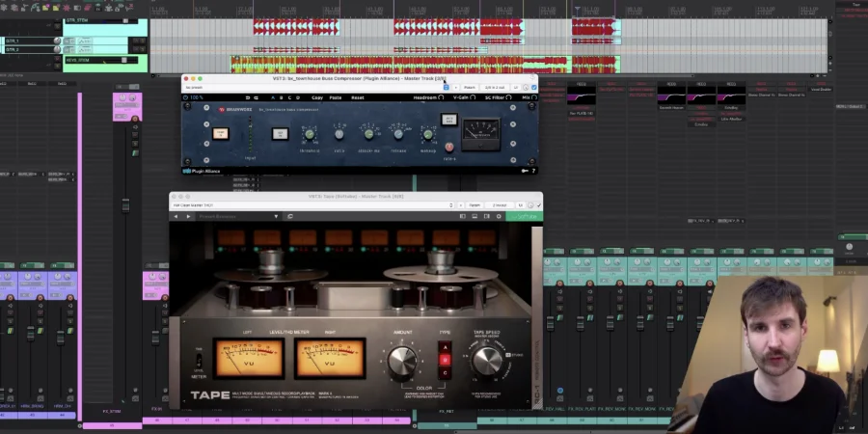Click the GTR_1 track volume knob
This screenshot has height=434, width=868.
click(x=57, y=41)
